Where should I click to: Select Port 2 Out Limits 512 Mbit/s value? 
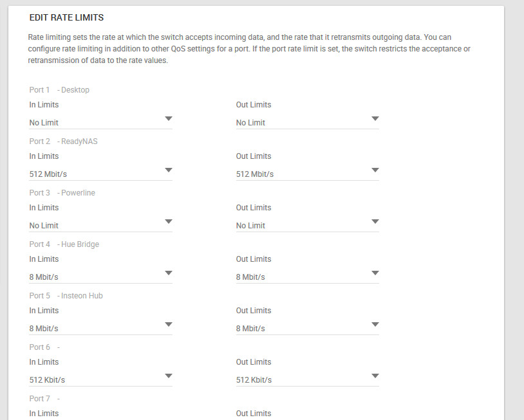(x=255, y=174)
